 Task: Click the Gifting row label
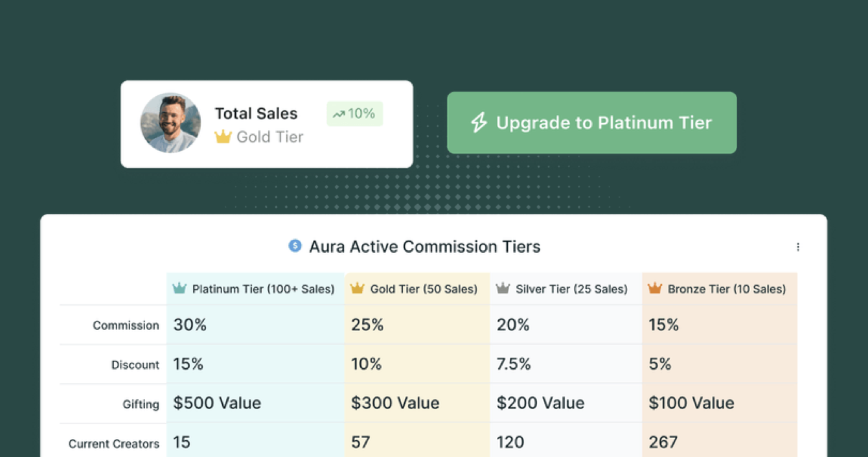[141, 403]
